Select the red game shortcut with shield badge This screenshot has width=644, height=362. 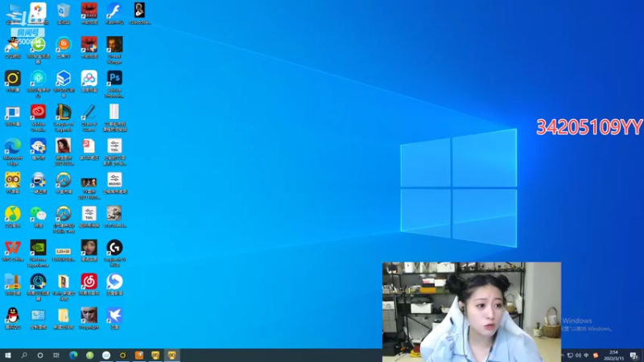(x=89, y=47)
